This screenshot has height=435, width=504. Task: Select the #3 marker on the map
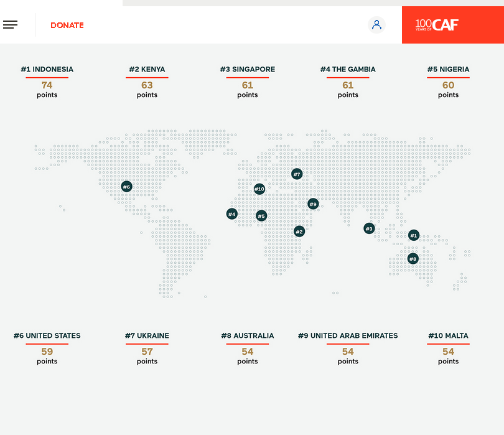tap(369, 228)
